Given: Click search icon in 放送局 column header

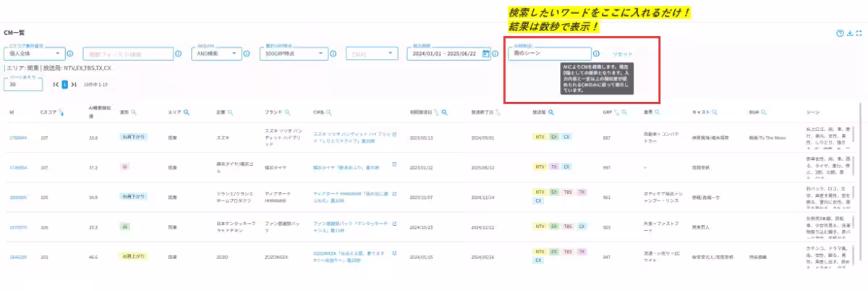Looking at the screenshot, I should [x=551, y=112].
